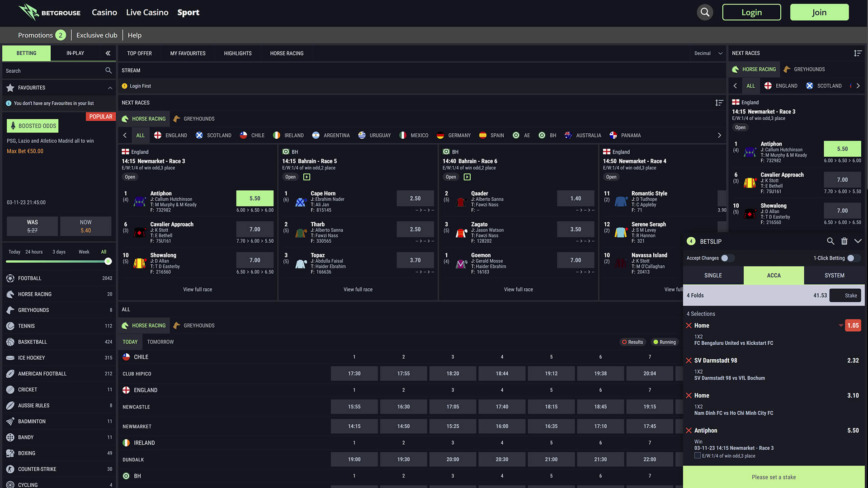Open Newmarket 14:15 race time
Viewport: 868px width, 488px height.
(x=354, y=426)
